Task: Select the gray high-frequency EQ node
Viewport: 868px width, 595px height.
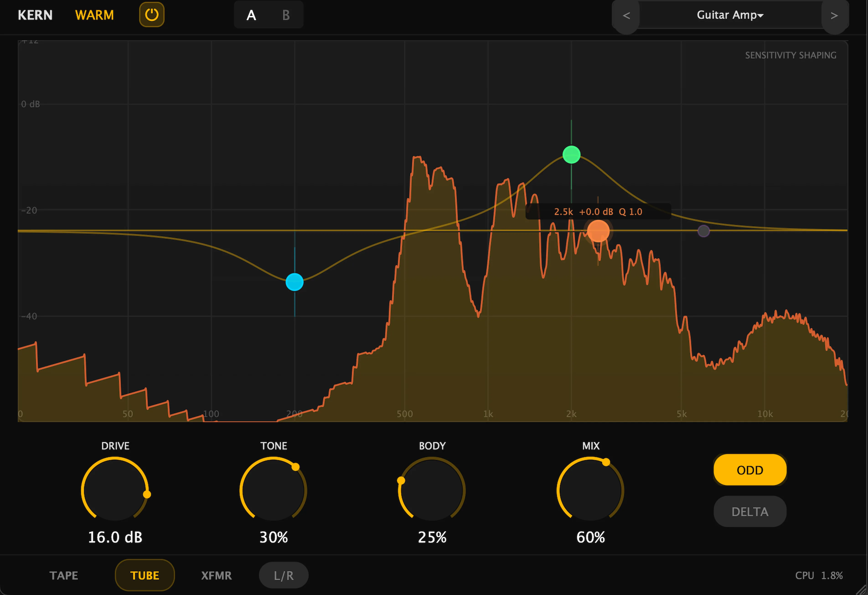Action: point(704,231)
